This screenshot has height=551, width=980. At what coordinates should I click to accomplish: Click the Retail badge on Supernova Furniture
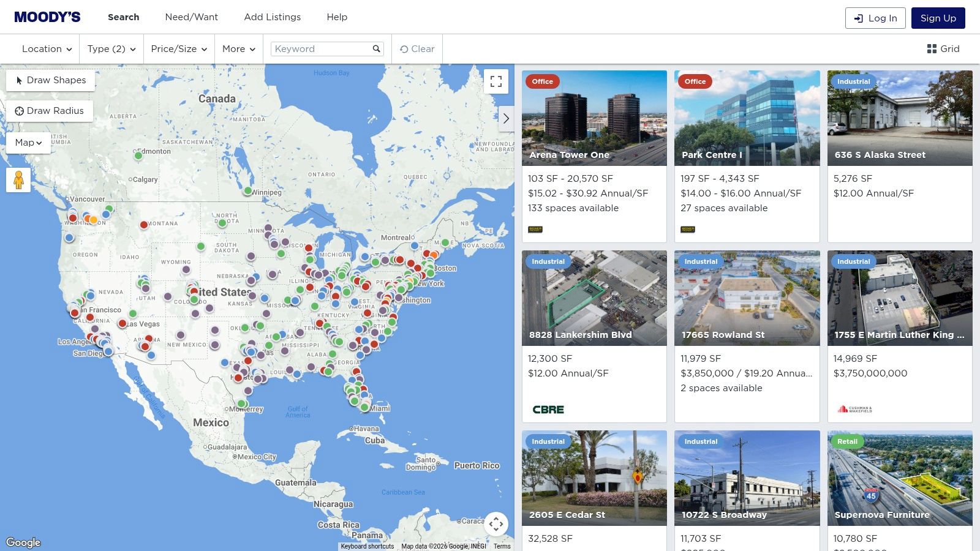[x=847, y=441]
